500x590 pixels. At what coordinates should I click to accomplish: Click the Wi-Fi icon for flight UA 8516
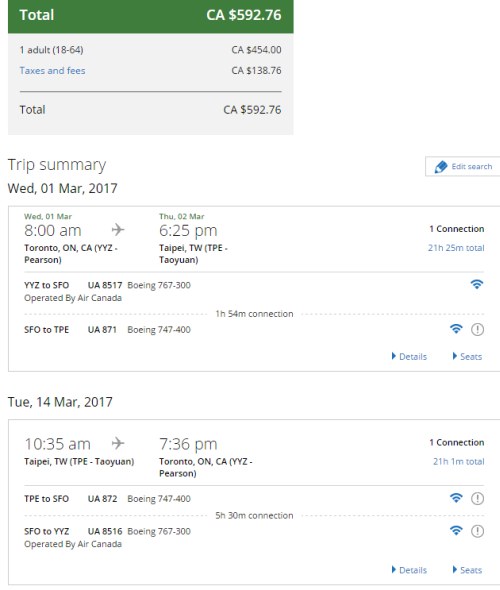tap(456, 531)
